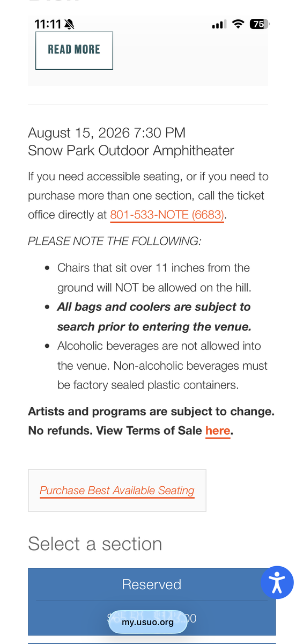This screenshot has height=644, width=296.
Task: Open the Terms of Sale "here" link
Action: pos(218,431)
